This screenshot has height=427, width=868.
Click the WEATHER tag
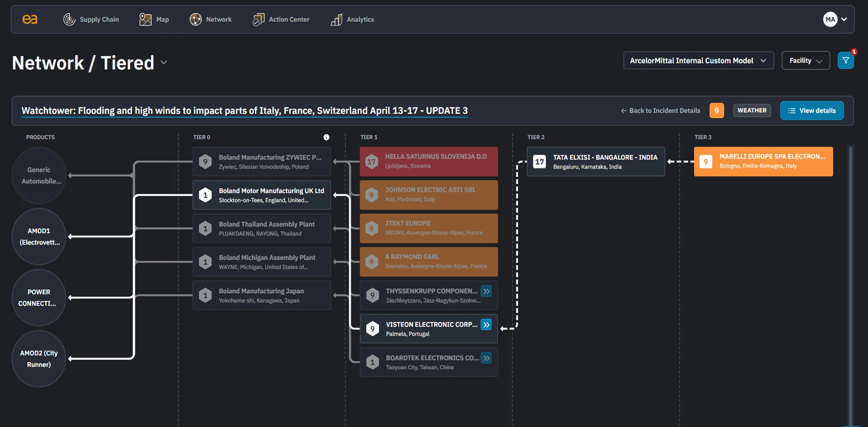(x=752, y=110)
